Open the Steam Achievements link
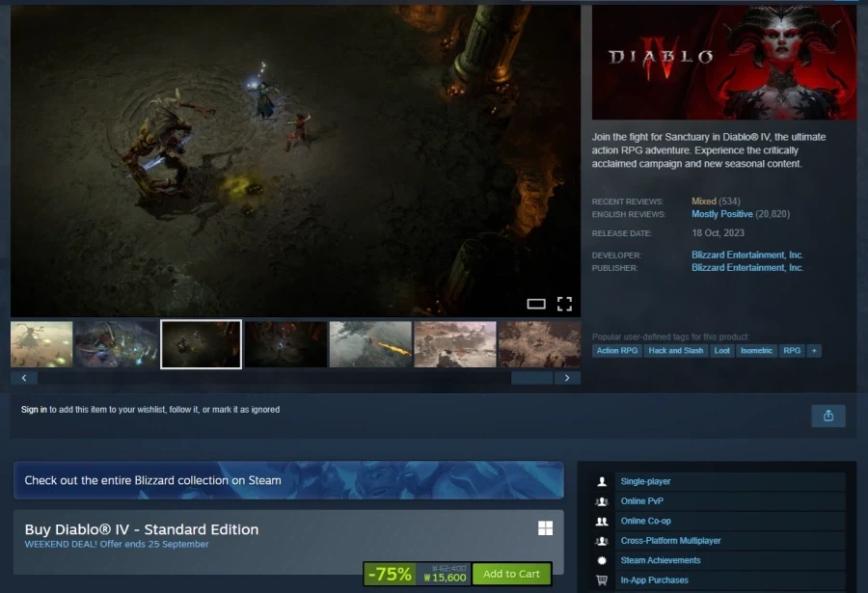The image size is (868, 593). (x=661, y=560)
